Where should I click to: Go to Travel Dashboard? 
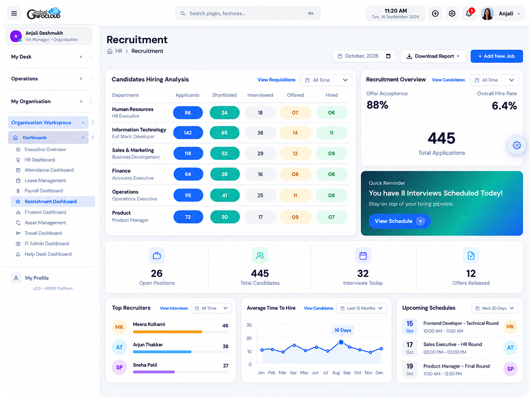click(43, 233)
